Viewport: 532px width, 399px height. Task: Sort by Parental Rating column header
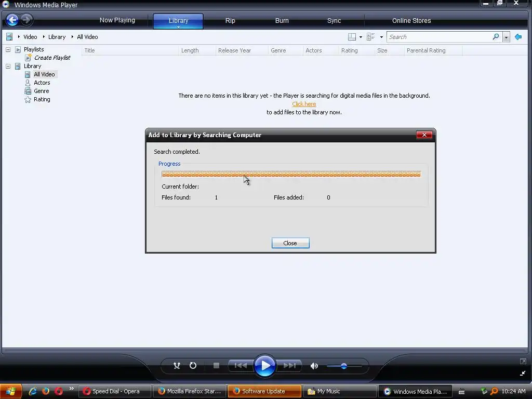(433, 50)
